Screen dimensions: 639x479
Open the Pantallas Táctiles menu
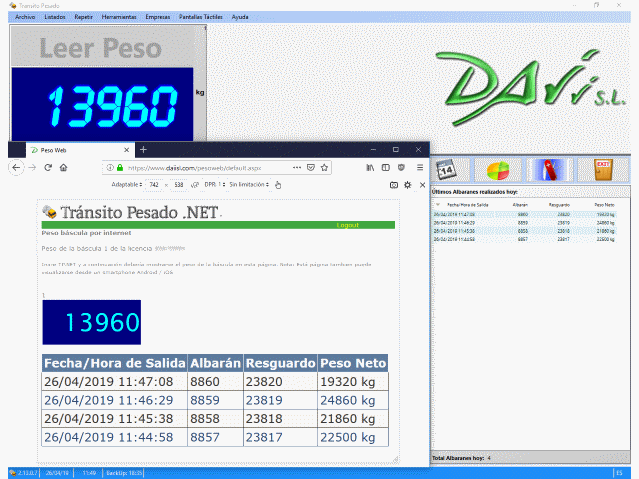201,17
